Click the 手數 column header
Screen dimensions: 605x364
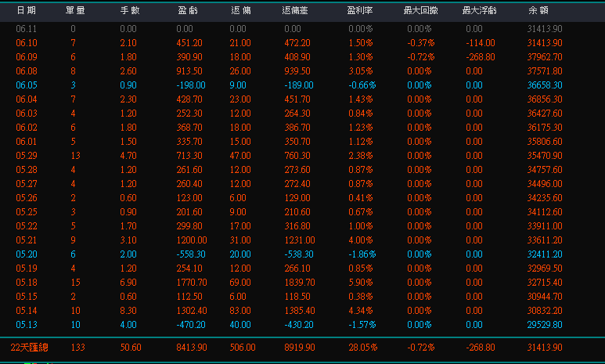(x=130, y=10)
